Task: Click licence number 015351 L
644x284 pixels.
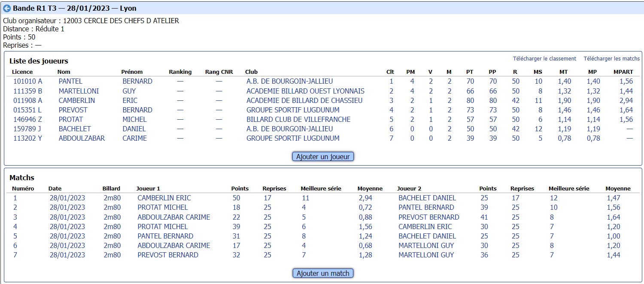Action: coord(27,110)
